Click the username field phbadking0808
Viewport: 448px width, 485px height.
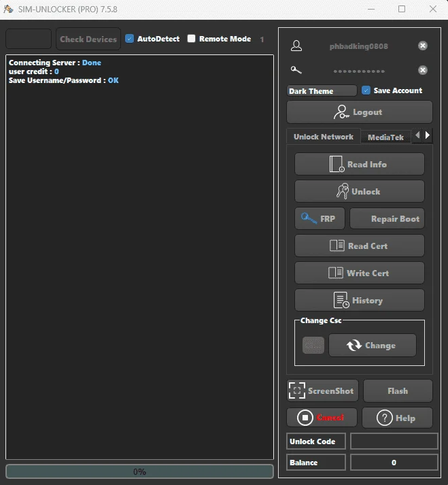click(359, 46)
